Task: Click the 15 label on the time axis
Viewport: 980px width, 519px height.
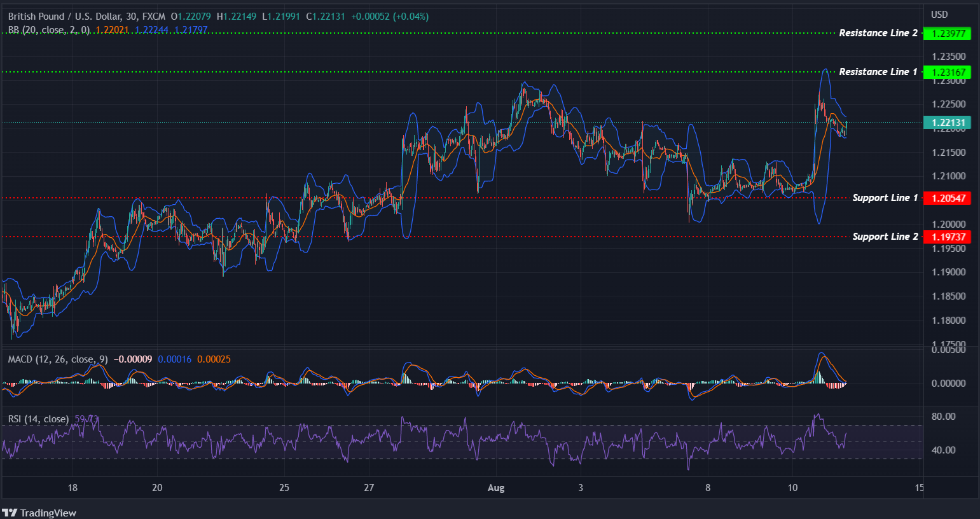Action: (x=918, y=488)
